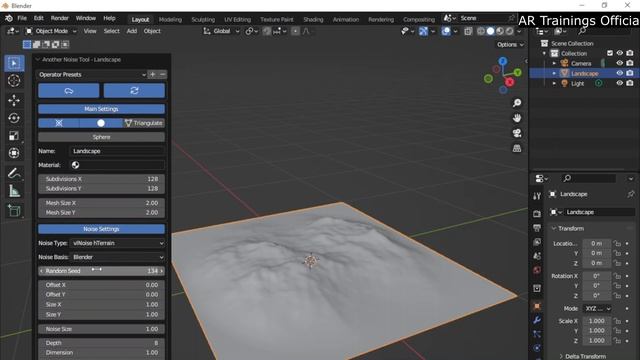Open rotation Mode XYZ dropdown
Viewport: 640px width, 360px height.
(x=597, y=309)
